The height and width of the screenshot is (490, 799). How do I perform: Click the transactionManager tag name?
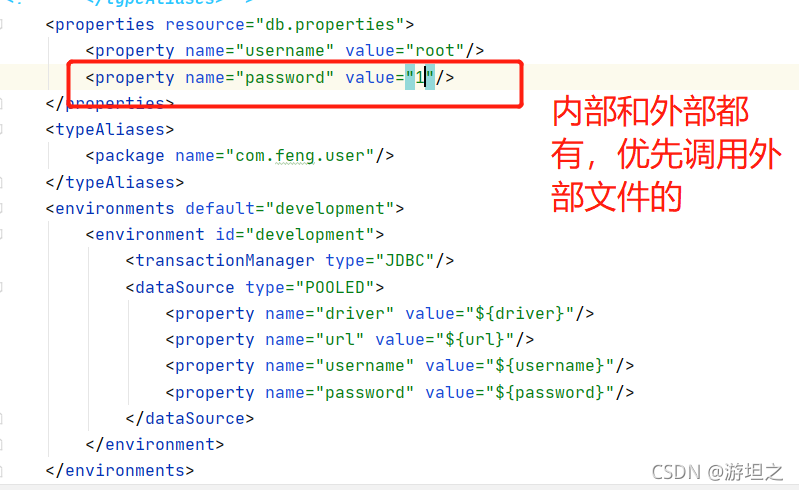coord(225,261)
